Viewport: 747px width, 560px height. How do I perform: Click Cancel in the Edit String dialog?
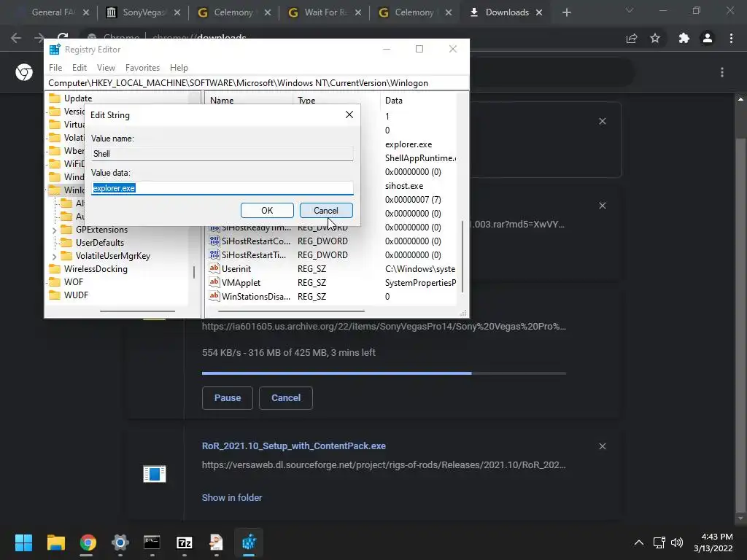click(x=326, y=211)
